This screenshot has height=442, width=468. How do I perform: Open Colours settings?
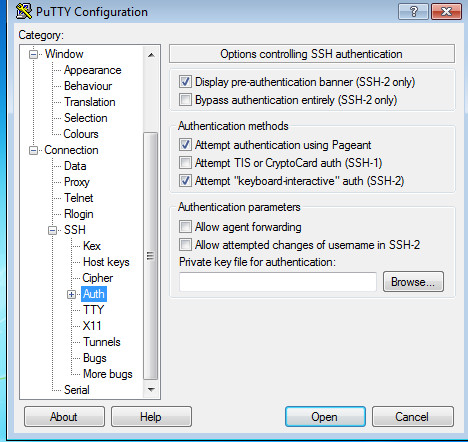pyautogui.click(x=81, y=134)
